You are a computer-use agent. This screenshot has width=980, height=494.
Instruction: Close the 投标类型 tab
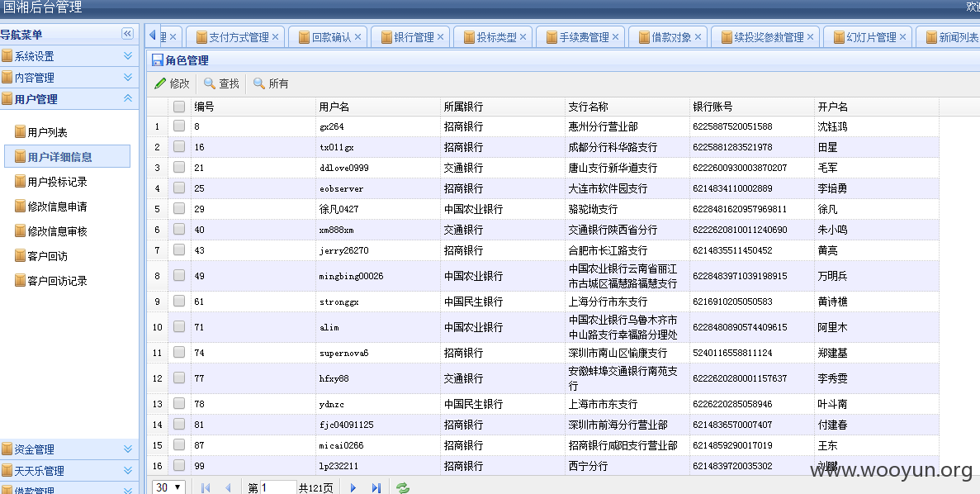coord(523,37)
